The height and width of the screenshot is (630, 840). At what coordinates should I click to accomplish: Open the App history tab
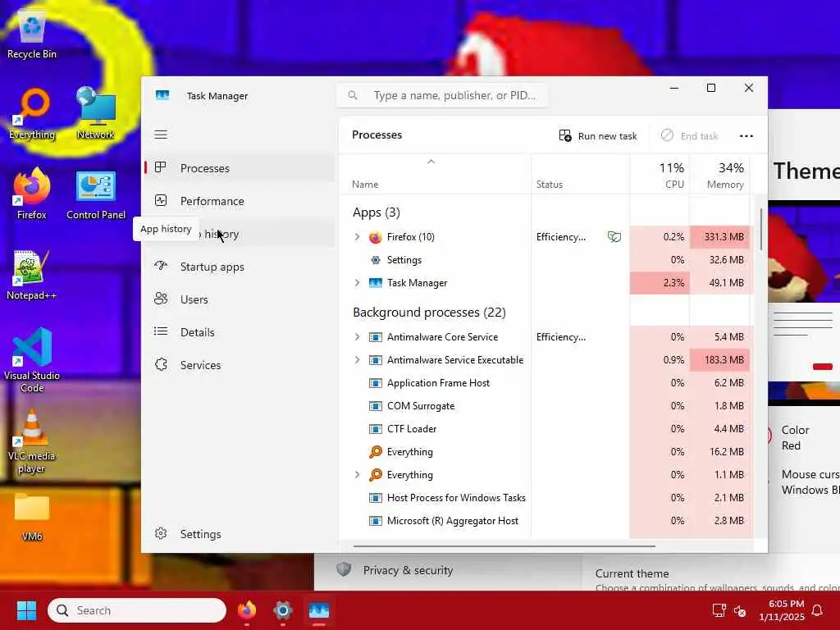(240, 234)
